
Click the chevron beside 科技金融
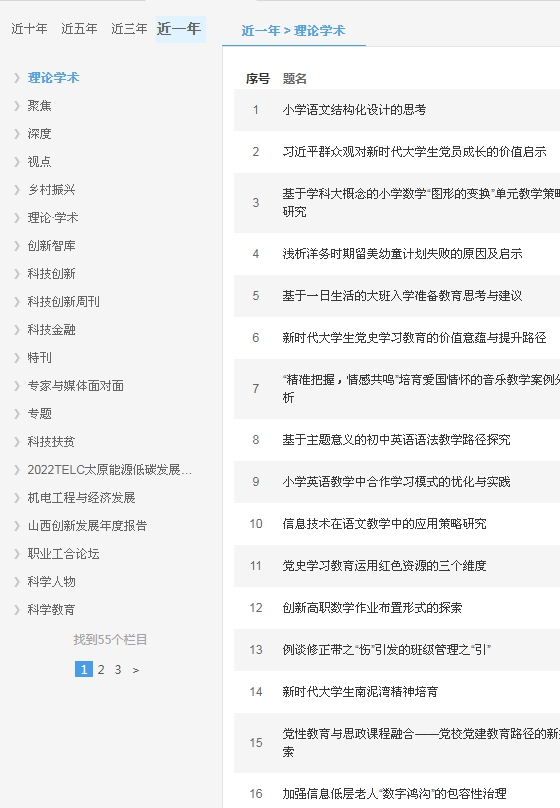tap(17, 329)
